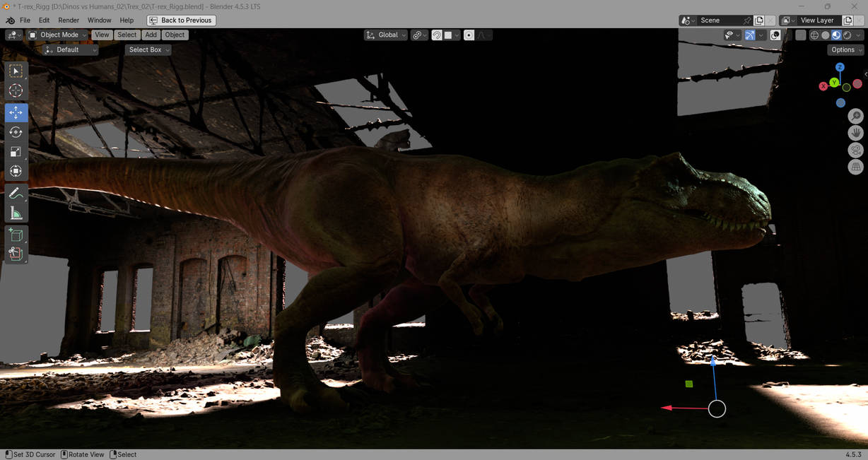868x460 pixels.
Task: Open the viewport Select menu
Action: click(127, 35)
